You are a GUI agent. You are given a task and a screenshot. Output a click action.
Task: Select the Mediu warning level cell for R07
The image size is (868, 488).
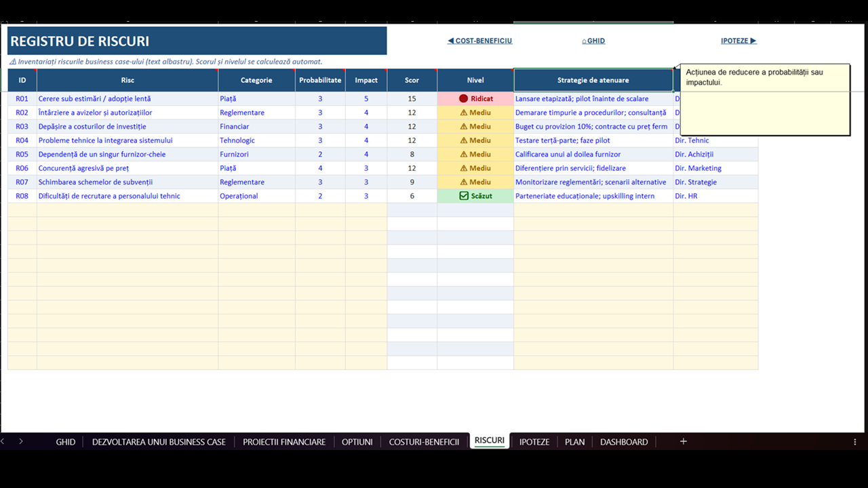475,182
